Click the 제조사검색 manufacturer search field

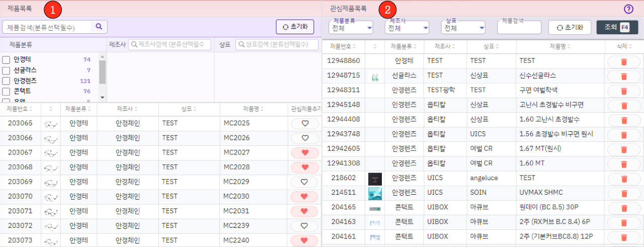170,45
